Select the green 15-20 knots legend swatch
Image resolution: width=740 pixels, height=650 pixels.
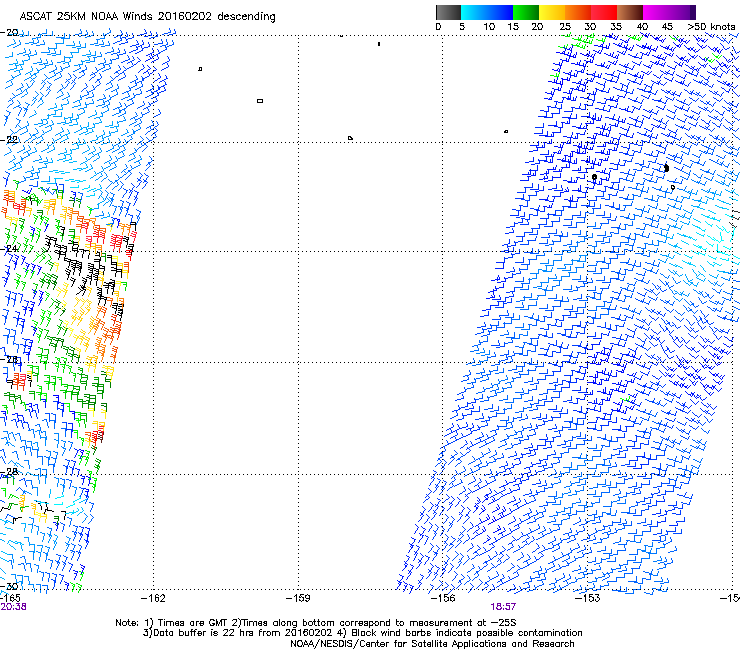coord(526,12)
